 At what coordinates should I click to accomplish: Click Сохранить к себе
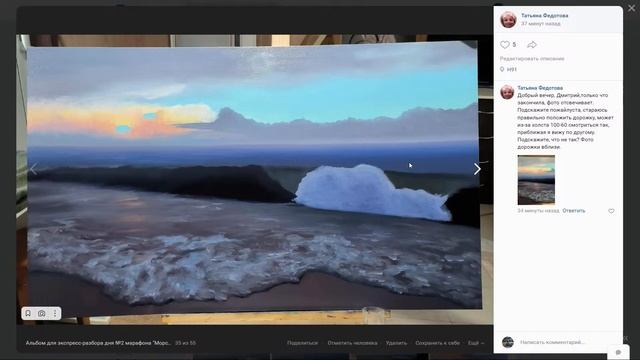[438, 343]
